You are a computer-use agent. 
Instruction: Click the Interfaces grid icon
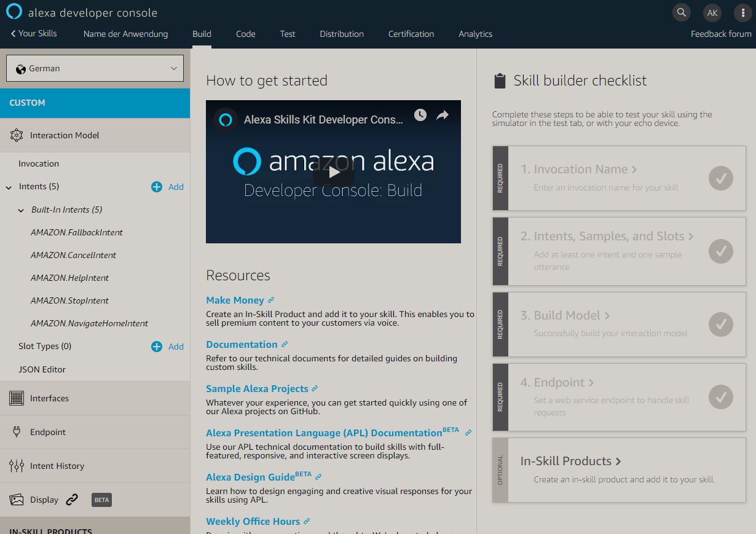point(17,398)
